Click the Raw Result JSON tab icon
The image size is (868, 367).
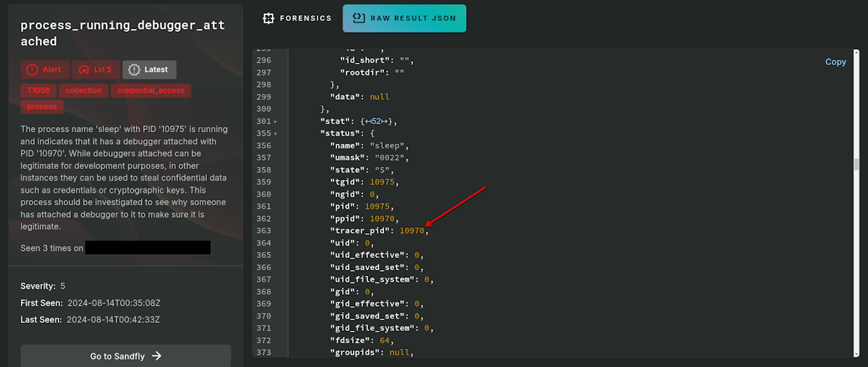(x=358, y=18)
